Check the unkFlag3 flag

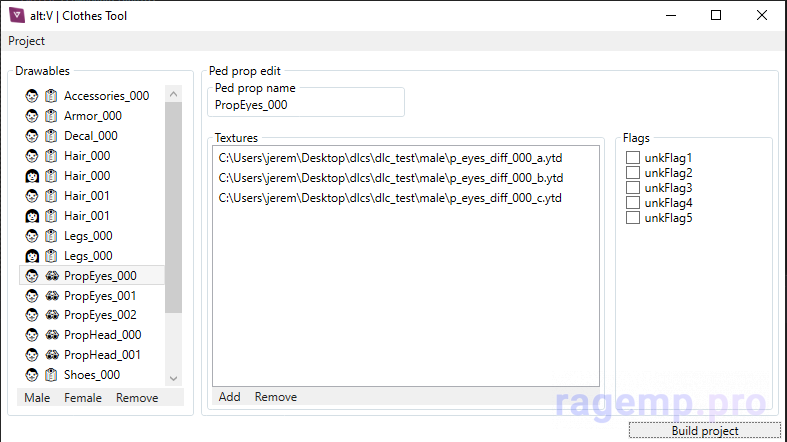[x=632, y=188]
